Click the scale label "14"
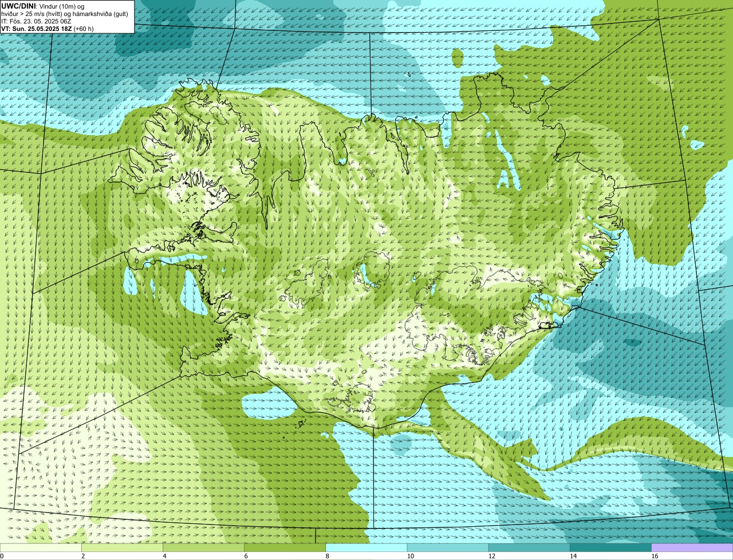This screenshot has height=560, width=733. pyautogui.click(x=573, y=556)
